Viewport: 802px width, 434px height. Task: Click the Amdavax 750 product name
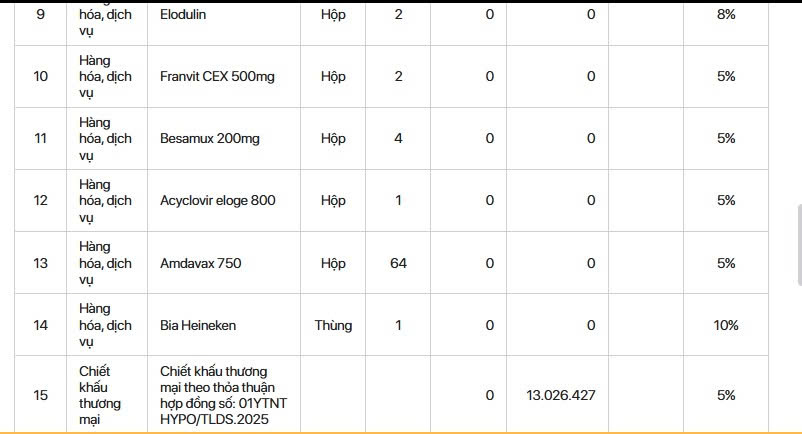tap(200, 263)
